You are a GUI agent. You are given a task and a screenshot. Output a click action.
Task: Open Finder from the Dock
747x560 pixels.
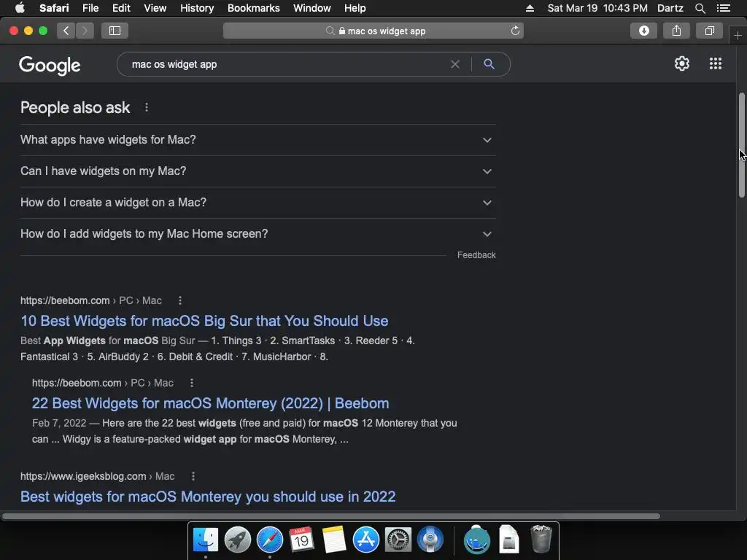click(205, 540)
